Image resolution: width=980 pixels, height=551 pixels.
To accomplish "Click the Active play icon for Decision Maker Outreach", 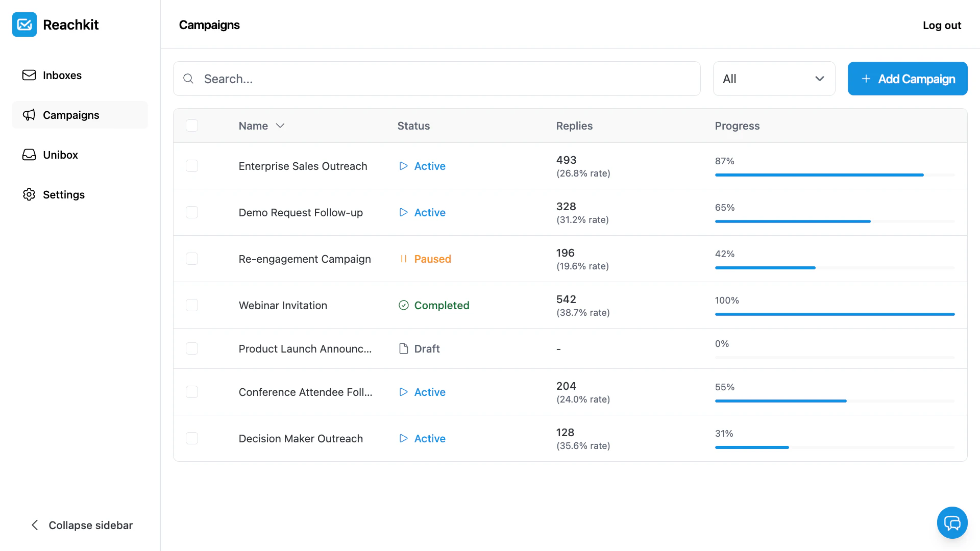I will [x=403, y=438].
